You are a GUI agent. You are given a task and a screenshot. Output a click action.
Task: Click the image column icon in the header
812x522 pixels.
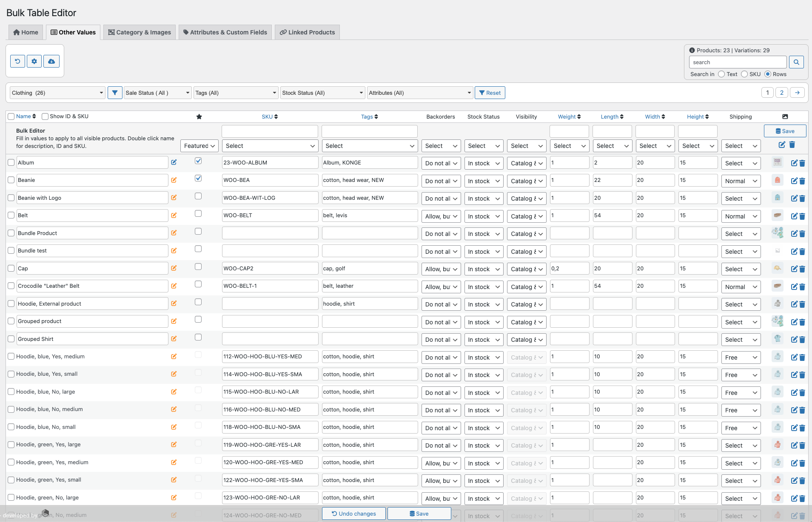pyautogui.click(x=785, y=116)
